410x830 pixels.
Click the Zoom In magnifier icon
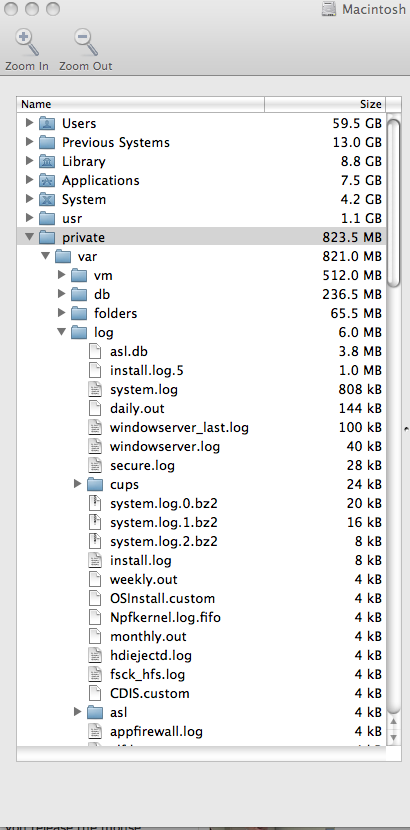[x=27, y=43]
